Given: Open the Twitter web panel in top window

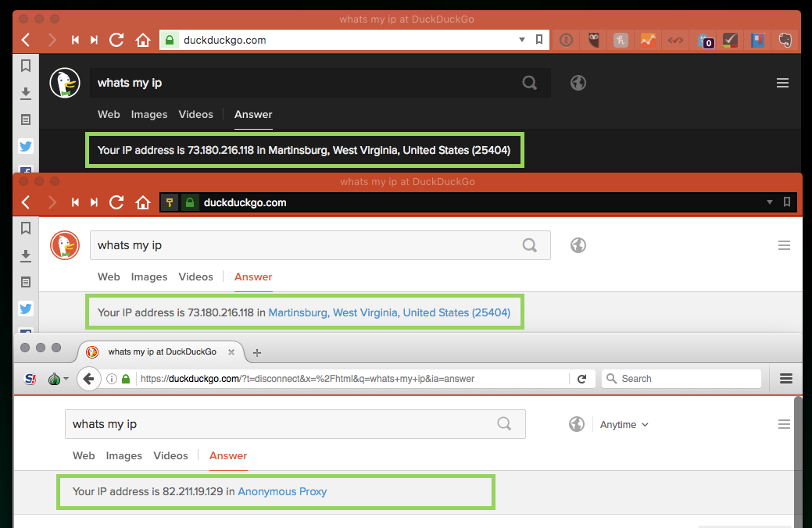Looking at the screenshot, I should (25, 146).
